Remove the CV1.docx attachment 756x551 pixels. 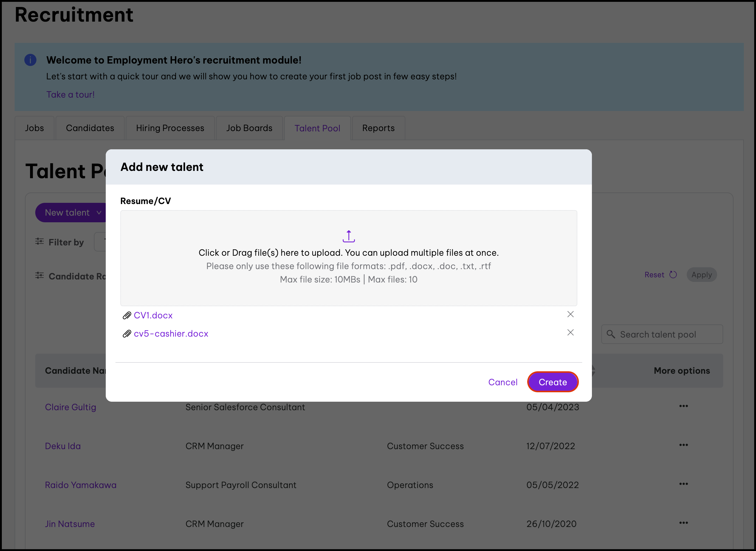point(570,314)
